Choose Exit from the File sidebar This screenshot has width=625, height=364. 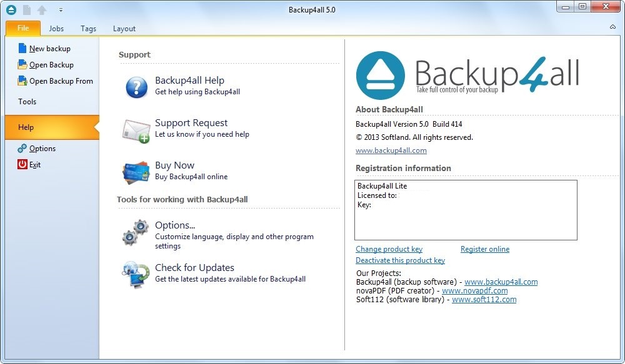pos(34,165)
